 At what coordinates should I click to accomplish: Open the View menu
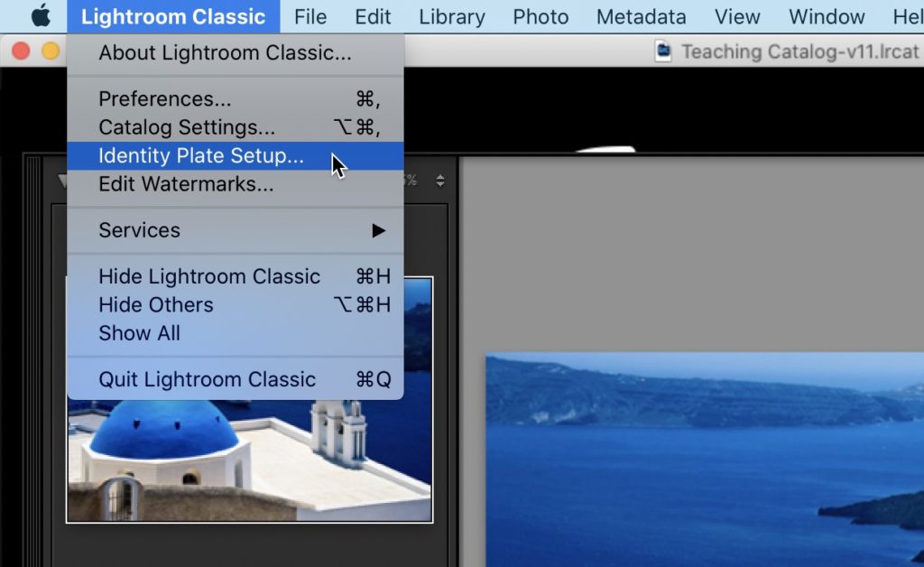(737, 16)
